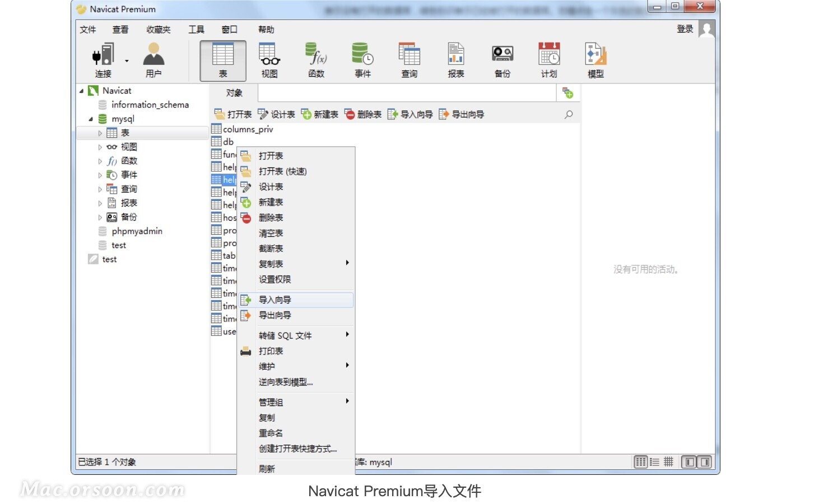Image resolution: width=828 pixels, height=504 pixels.
Task: Expand the 函数 node in tree
Action: point(100,161)
